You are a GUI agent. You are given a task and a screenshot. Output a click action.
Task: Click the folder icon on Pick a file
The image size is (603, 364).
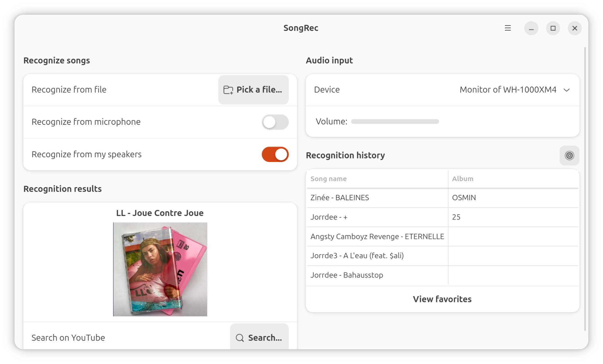point(228,90)
